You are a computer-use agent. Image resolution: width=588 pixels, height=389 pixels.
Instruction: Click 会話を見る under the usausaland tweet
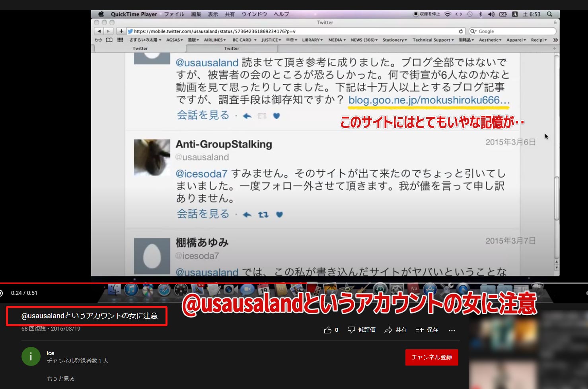pos(203,214)
